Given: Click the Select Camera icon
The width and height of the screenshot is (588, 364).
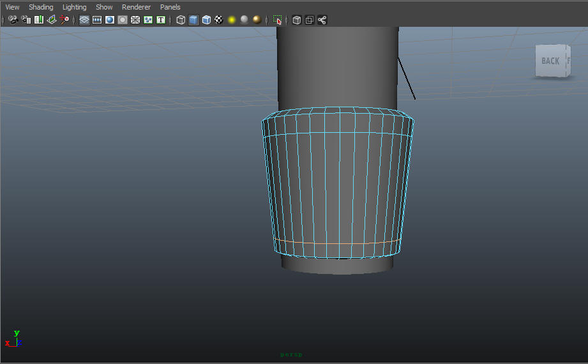Looking at the screenshot, I should [x=13, y=20].
